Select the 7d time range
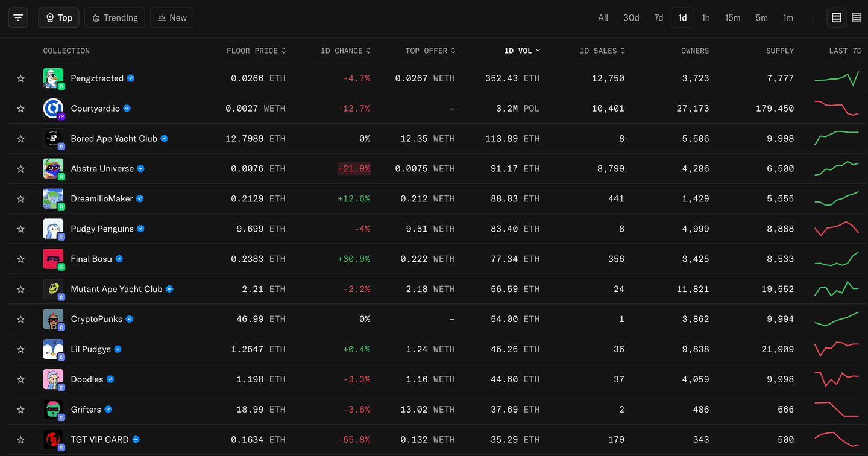Screen dimensions: 868x456 (x=658, y=17)
